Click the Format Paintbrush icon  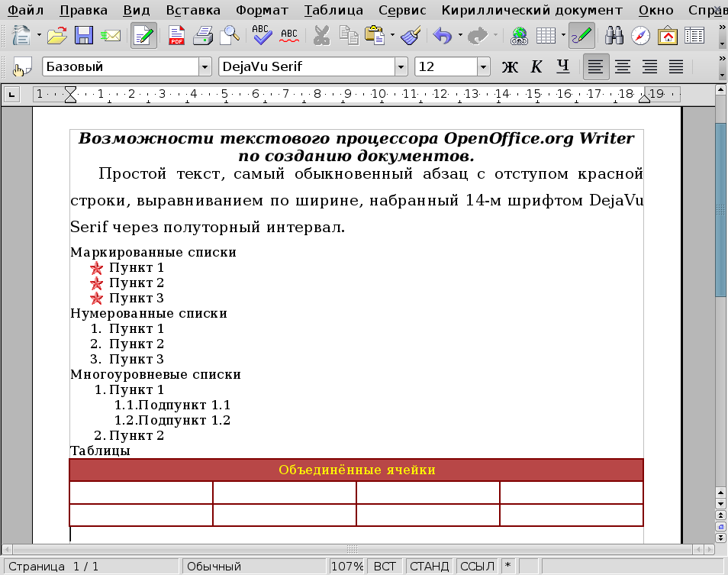click(x=411, y=36)
